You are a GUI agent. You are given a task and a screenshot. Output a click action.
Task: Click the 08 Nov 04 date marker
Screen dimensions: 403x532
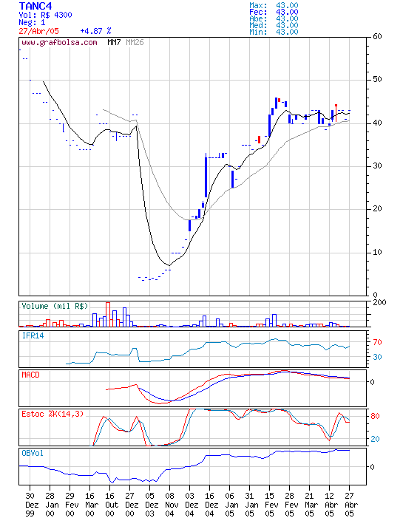click(x=170, y=505)
